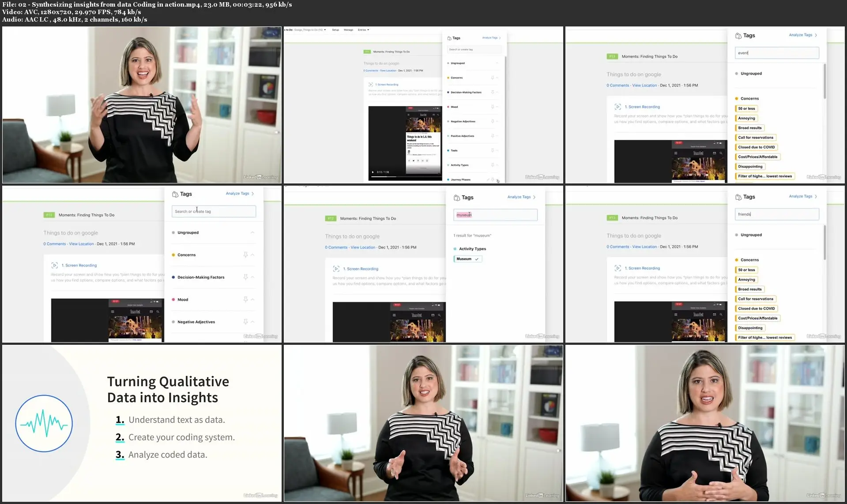The image size is (847, 504).
Task: Open Analyze Tags in the 'friends' frame
Action: pyautogui.click(x=803, y=197)
